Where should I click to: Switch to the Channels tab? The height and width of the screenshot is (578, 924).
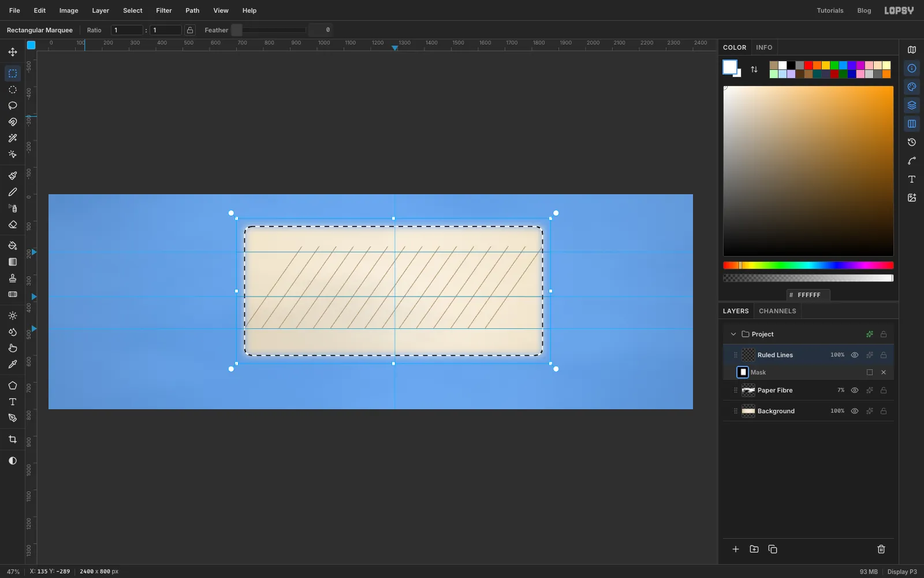click(777, 311)
